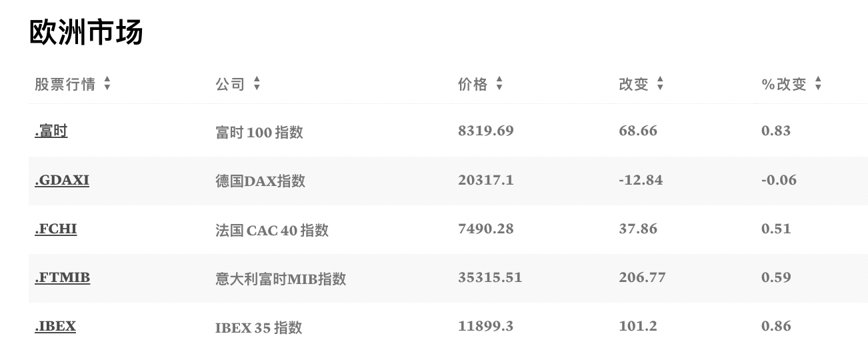The height and width of the screenshot is (364, 868).
Task: Click the 德国DAX指数 company cell
Action: click(x=260, y=181)
